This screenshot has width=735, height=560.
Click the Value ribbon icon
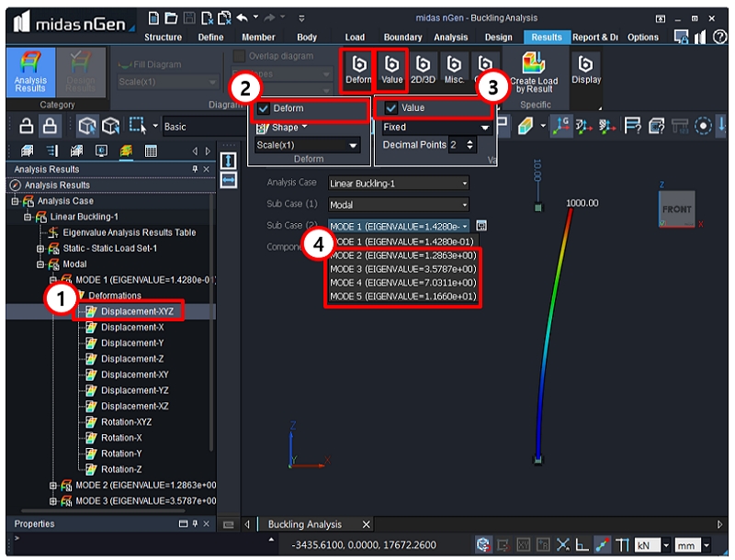click(392, 69)
